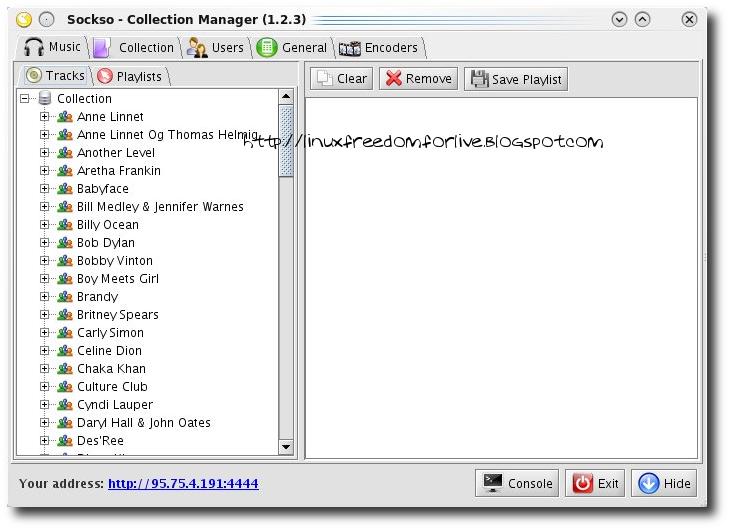This screenshot has width=730, height=530.
Task: Click the Remove button
Action: (418, 79)
